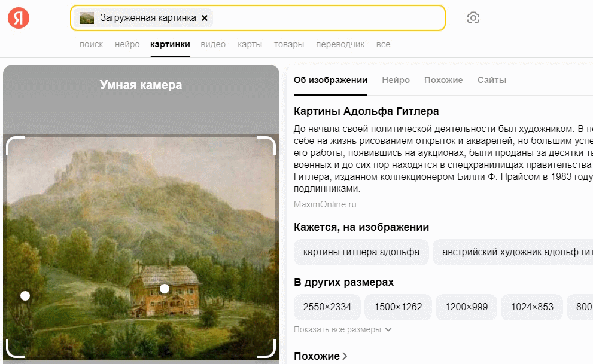This screenshot has height=364, width=593.
Task: Open the Похожие section via its chevron
Action: 345,356
